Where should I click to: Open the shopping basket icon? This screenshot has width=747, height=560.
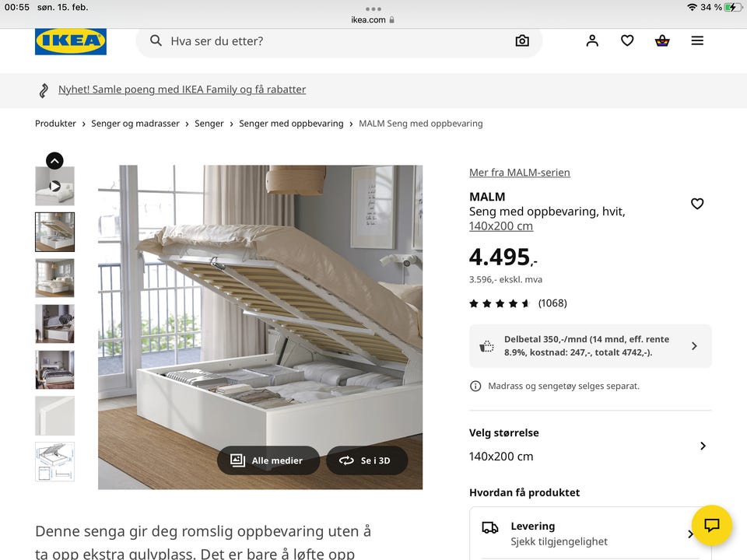pos(662,41)
